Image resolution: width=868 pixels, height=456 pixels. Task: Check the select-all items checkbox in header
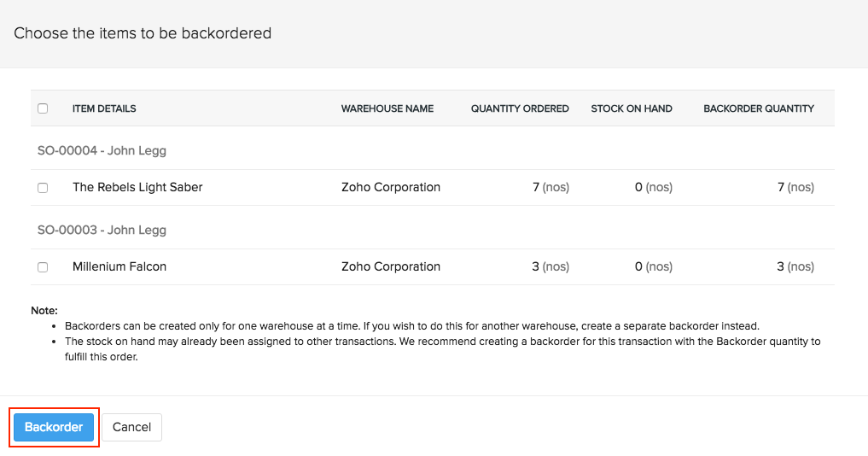[x=43, y=108]
